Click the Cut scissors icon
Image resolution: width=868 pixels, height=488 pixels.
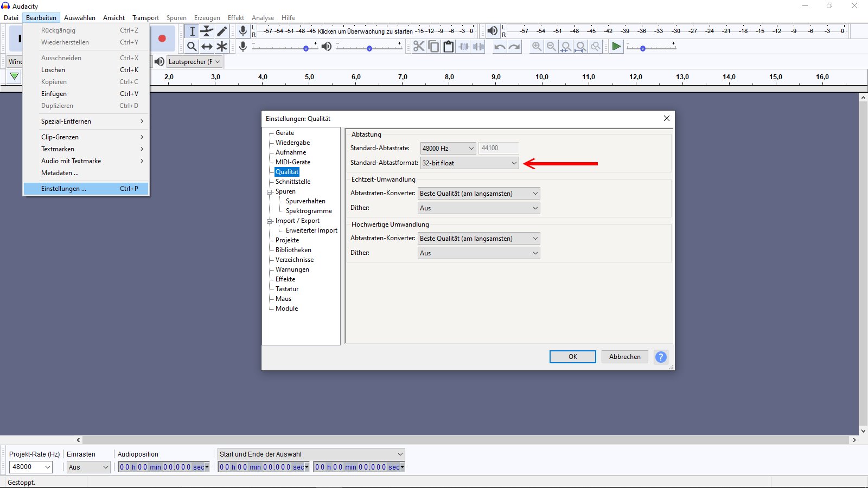[419, 47]
